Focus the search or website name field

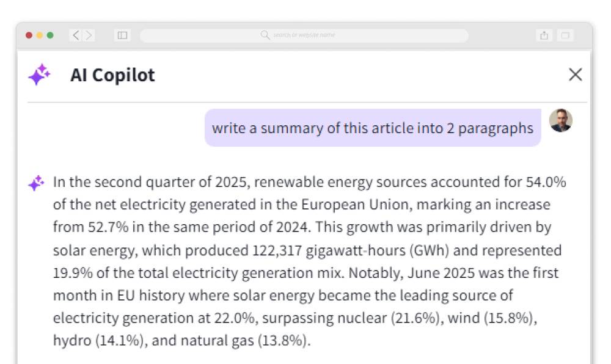pyautogui.click(x=304, y=35)
